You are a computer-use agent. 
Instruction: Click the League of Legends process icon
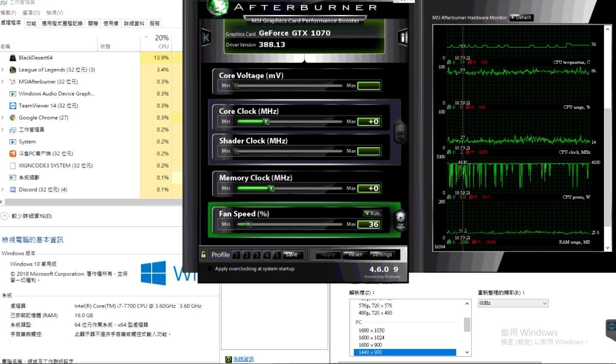pyautogui.click(x=13, y=70)
